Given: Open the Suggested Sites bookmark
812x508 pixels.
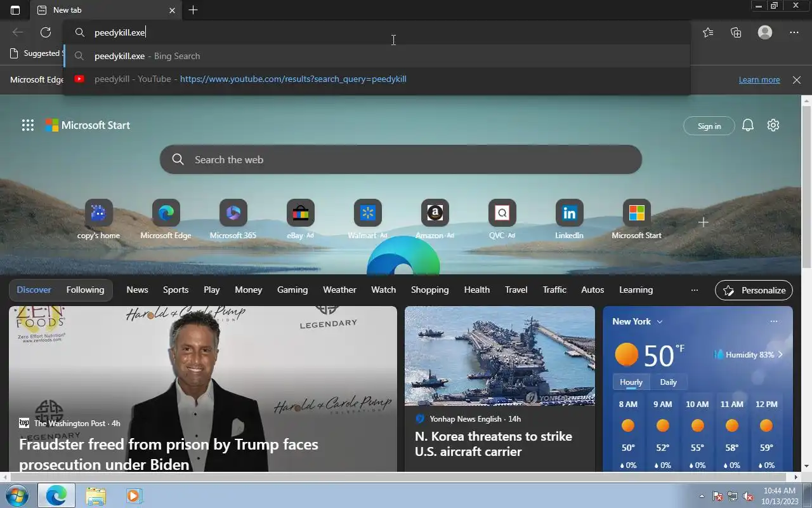Looking at the screenshot, I should (36, 53).
